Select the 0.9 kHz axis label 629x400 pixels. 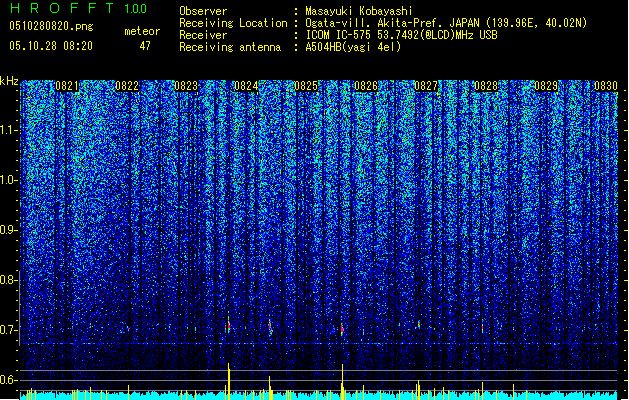point(9,230)
